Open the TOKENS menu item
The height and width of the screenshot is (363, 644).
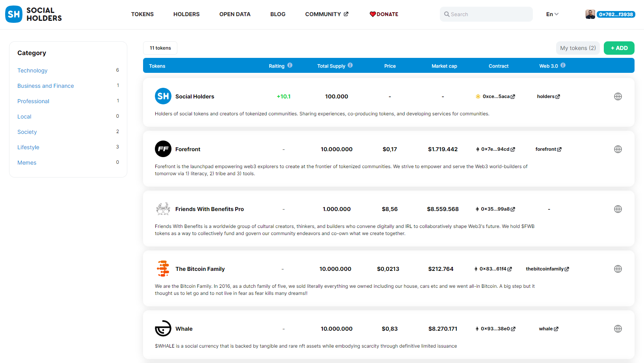(142, 14)
